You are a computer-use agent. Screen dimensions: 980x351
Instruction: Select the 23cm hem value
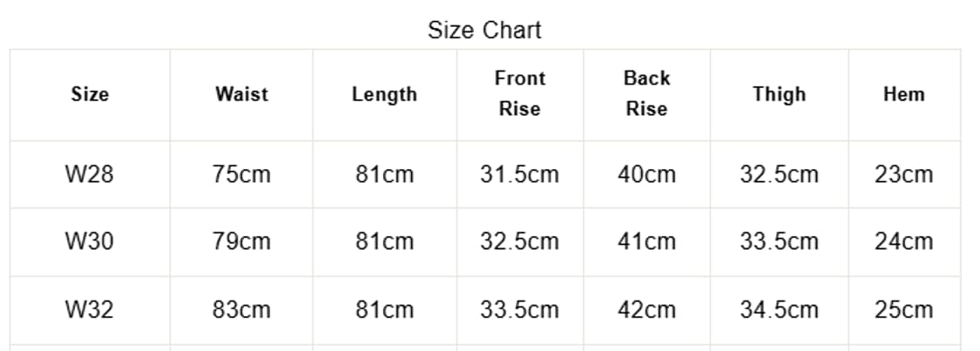[x=903, y=174]
